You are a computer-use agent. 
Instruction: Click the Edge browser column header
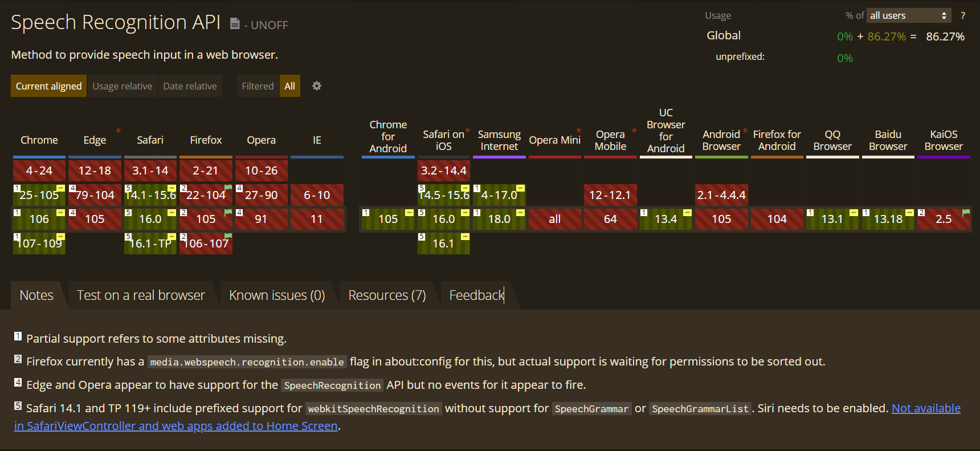(95, 140)
